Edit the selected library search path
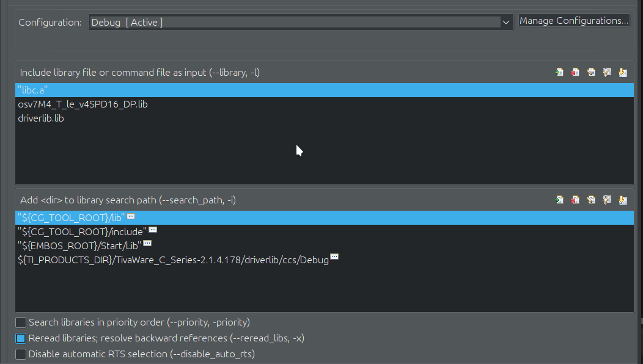This screenshot has width=643, height=364. [x=591, y=200]
